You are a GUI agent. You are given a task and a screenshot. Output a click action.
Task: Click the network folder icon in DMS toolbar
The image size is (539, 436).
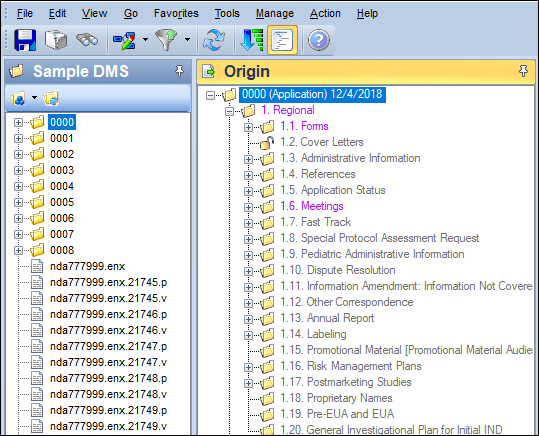pyautogui.click(x=18, y=98)
